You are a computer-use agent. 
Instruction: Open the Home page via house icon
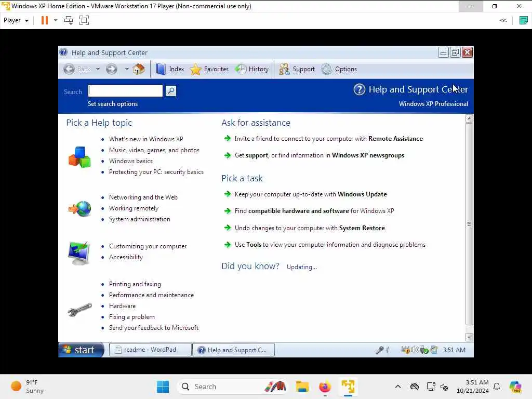click(x=138, y=69)
